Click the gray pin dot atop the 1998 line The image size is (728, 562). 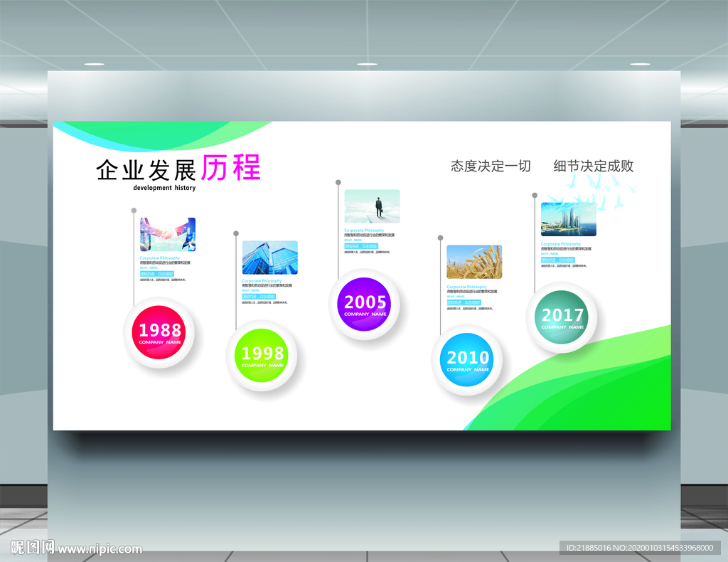[x=236, y=233]
